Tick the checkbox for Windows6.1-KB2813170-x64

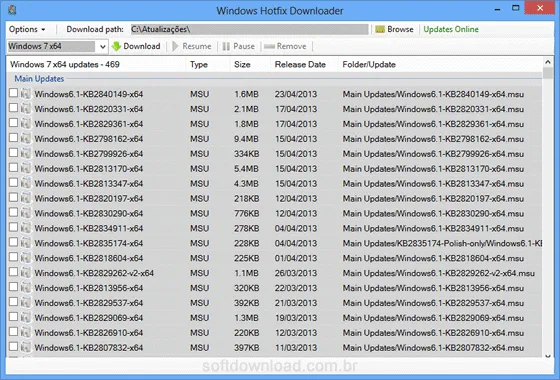14,168
